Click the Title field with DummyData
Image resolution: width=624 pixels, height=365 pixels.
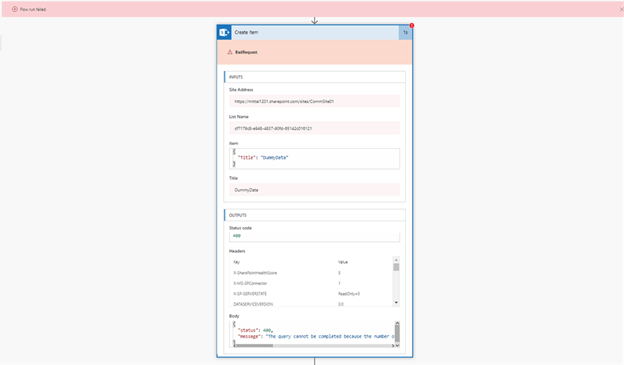tap(314, 190)
